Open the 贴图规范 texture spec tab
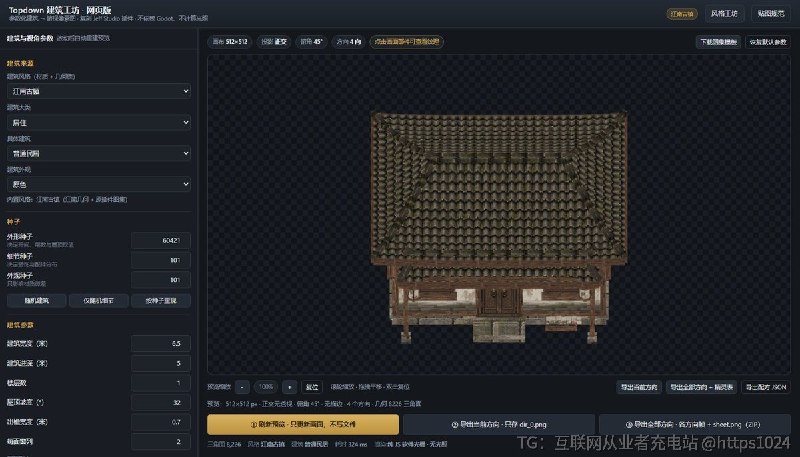Image resolution: width=800 pixels, height=457 pixels. pyautogui.click(x=771, y=14)
